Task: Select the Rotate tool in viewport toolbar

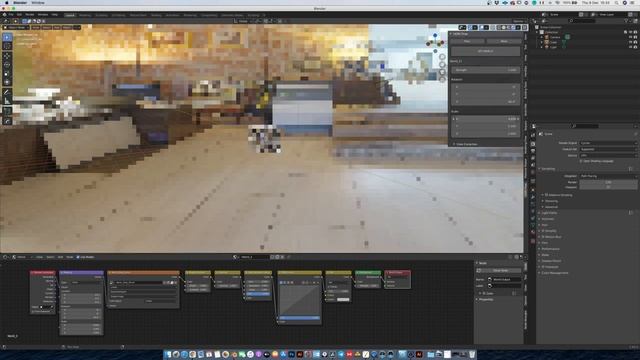Action: [x=7, y=64]
